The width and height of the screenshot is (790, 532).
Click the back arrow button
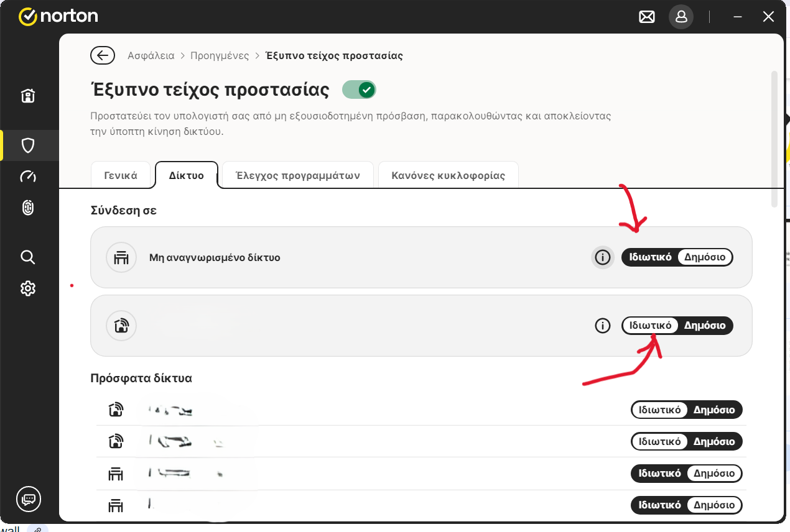[103, 55]
